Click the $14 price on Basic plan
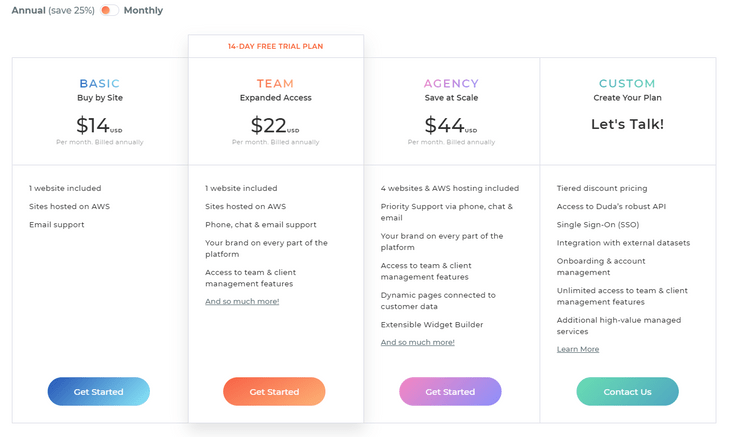Viewport: 730px width, 437px height. click(x=94, y=125)
